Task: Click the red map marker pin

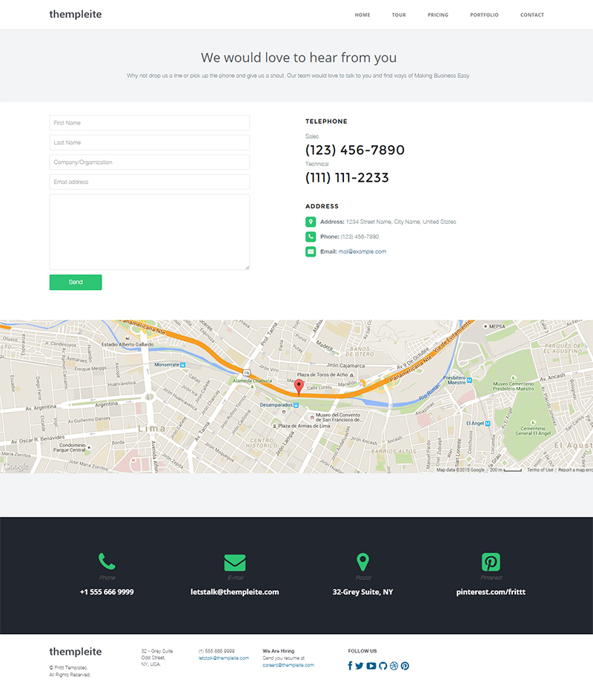Action: [299, 386]
